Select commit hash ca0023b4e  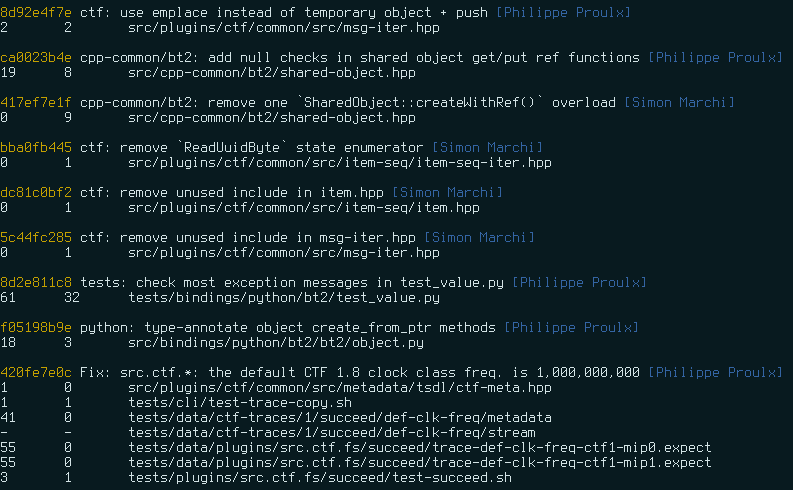pyautogui.click(x=36, y=57)
